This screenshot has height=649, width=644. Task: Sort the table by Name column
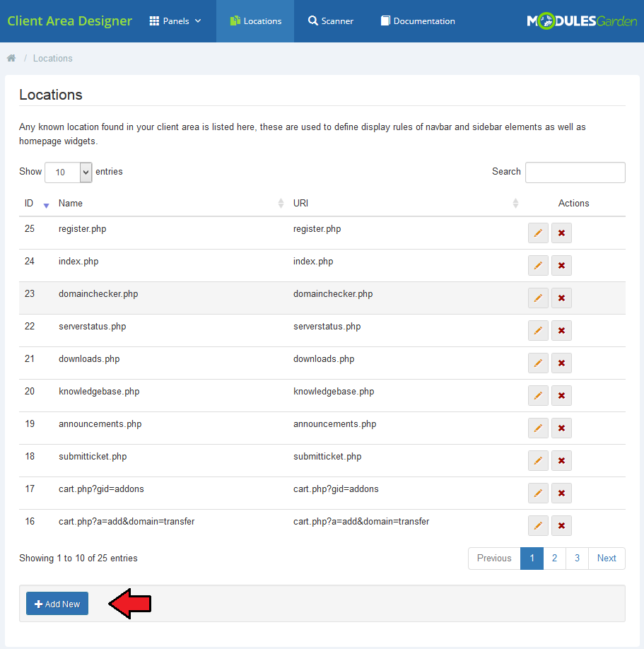171,203
